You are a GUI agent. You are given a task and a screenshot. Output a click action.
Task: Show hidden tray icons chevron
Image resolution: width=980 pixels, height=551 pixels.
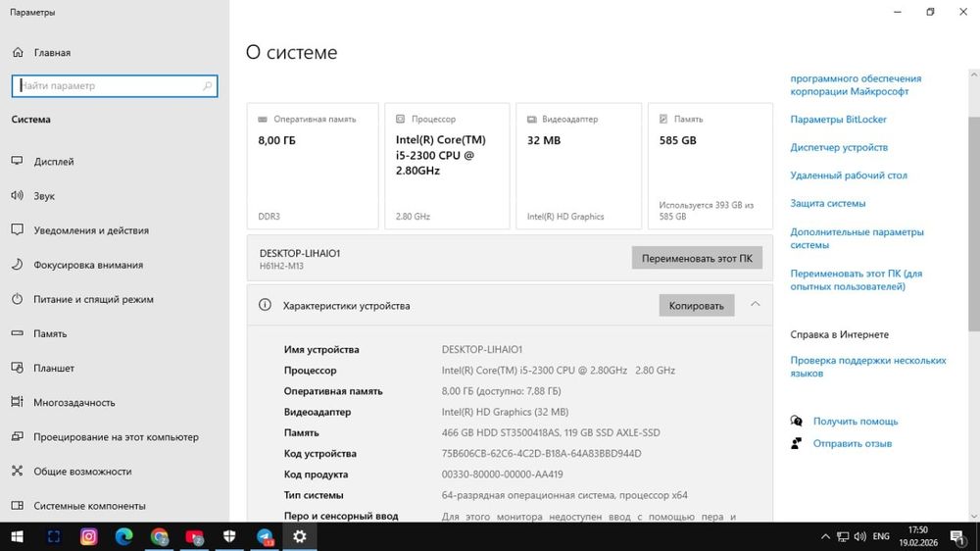[x=825, y=536]
